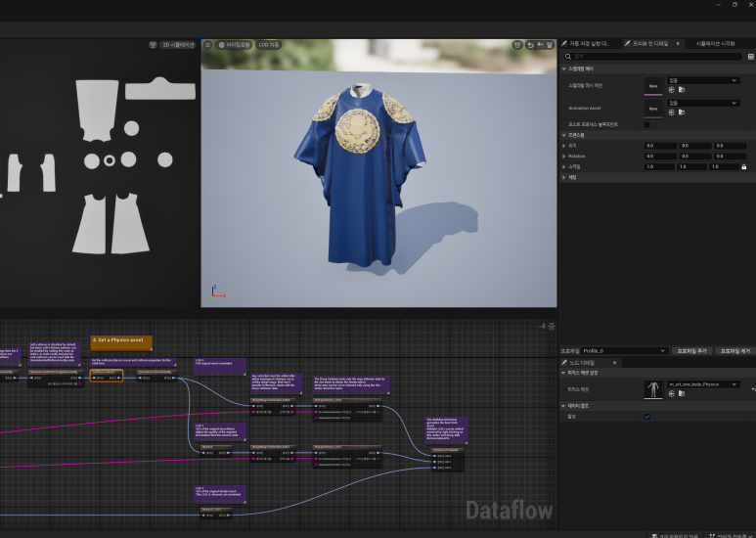Screen dimensions: 756x538
Task: Click the shirt icon beside 2D Simulation
Action: 154,45
